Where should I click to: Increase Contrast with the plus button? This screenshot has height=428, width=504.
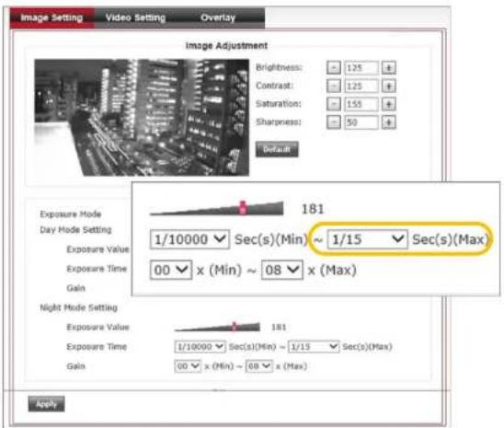pyautogui.click(x=389, y=86)
